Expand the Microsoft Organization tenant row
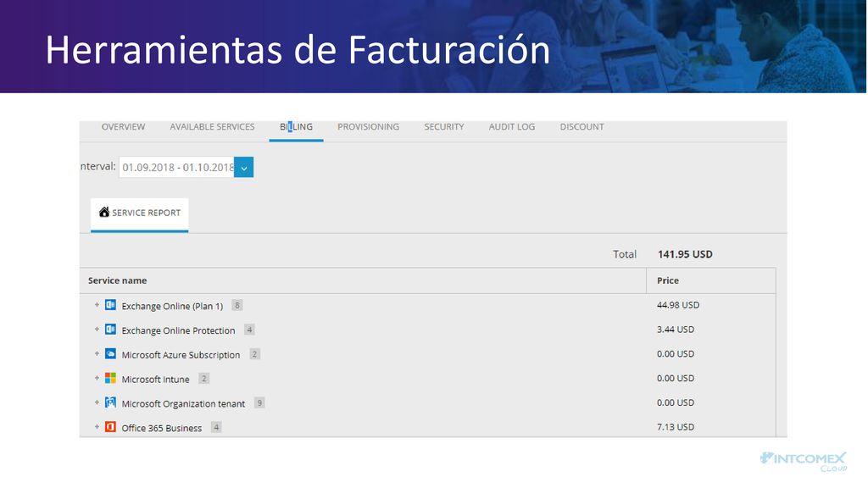The width and height of the screenshot is (868, 488). (x=97, y=402)
